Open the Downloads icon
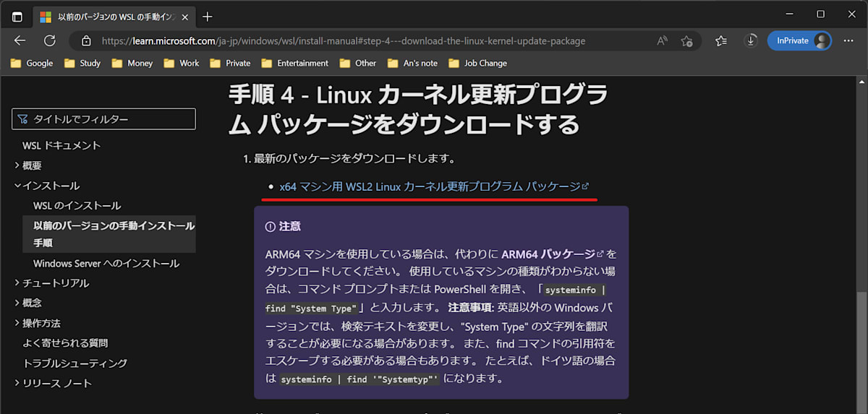 click(751, 41)
